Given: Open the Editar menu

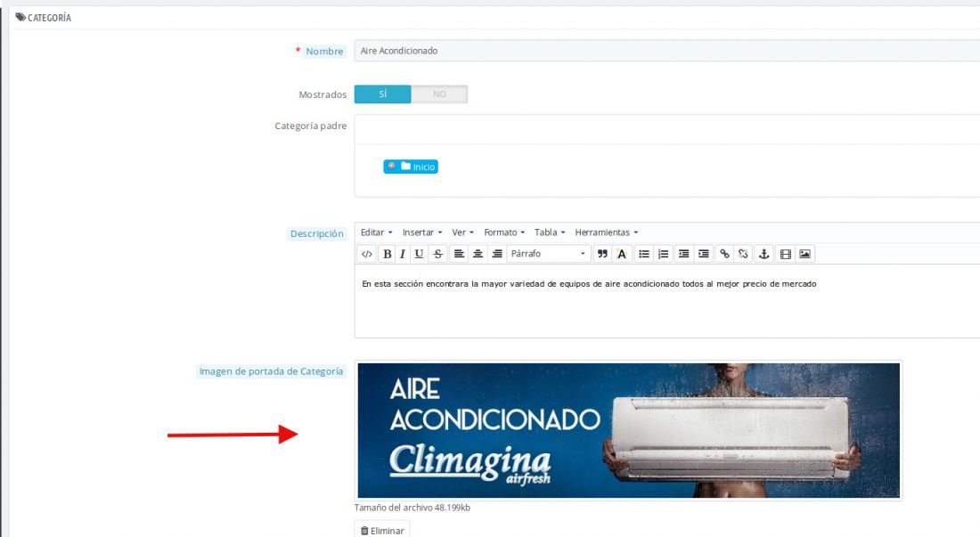Looking at the screenshot, I should point(376,232).
